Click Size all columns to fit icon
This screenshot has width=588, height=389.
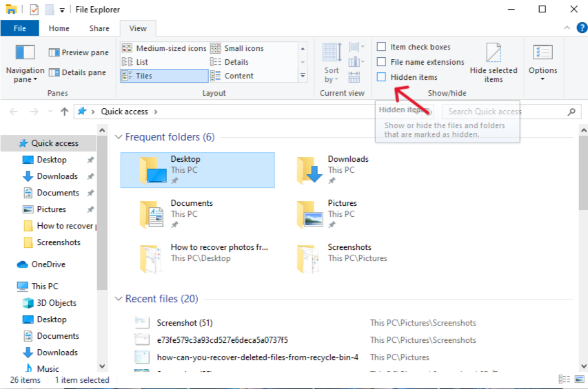click(x=354, y=77)
